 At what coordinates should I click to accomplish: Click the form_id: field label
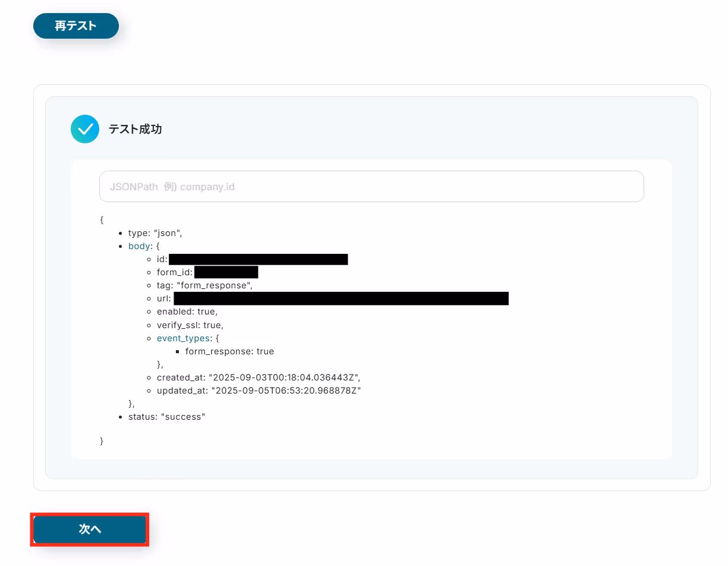175,272
